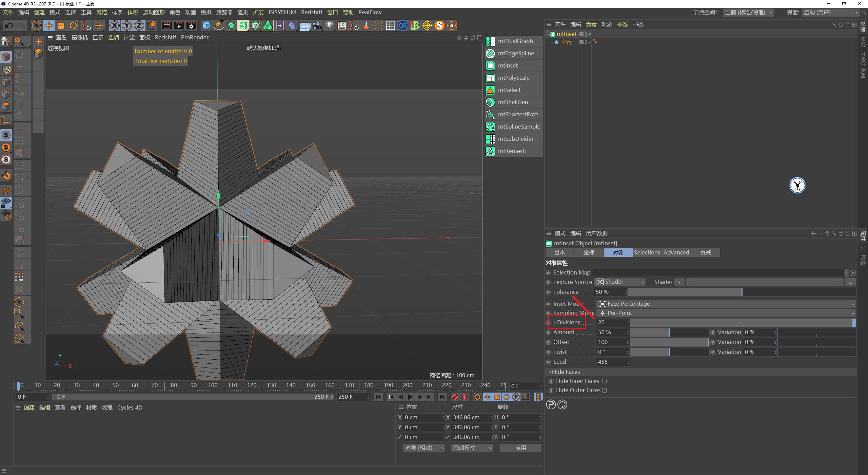The height and width of the screenshot is (475, 868).
Task: Click the Make Editable icon
Action: (x=6, y=41)
